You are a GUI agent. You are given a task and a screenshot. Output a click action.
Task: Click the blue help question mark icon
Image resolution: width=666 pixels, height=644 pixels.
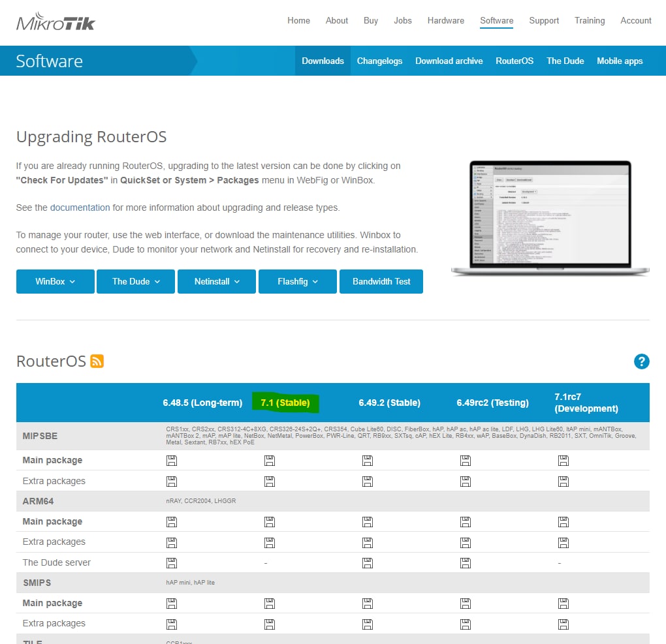(x=641, y=361)
